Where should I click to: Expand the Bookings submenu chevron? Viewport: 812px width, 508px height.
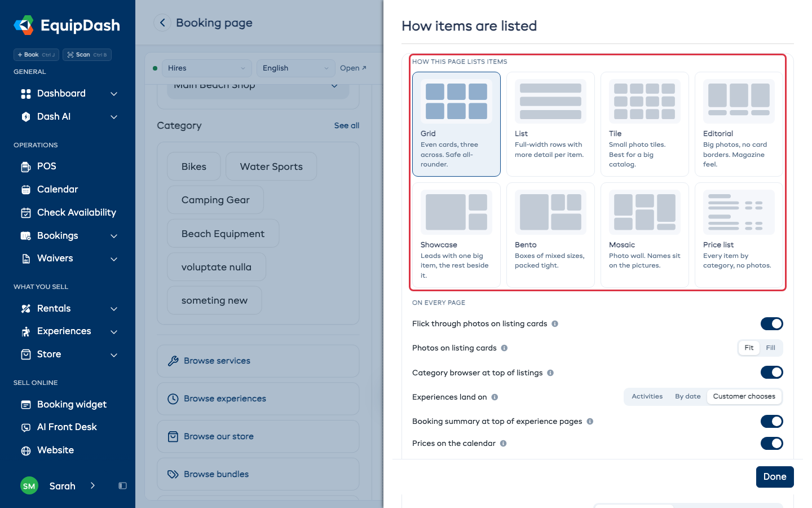114,236
